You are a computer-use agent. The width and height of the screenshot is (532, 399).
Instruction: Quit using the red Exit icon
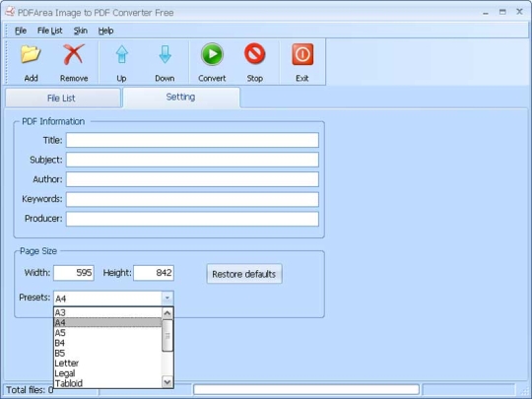coord(302,54)
